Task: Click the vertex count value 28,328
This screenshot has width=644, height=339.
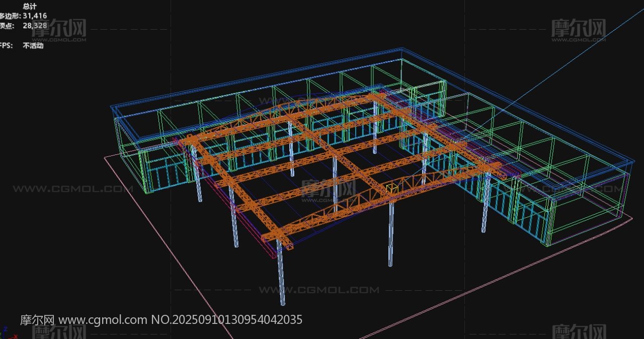Action: [35, 26]
